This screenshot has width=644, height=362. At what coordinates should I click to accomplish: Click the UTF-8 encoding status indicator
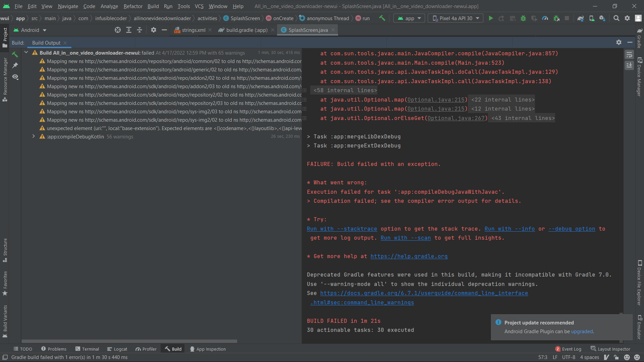[569, 357]
